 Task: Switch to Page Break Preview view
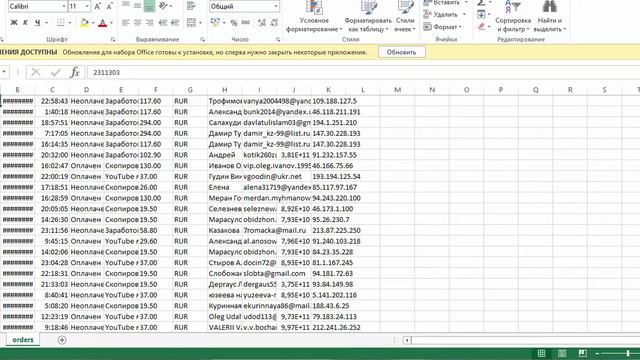click(x=582, y=353)
